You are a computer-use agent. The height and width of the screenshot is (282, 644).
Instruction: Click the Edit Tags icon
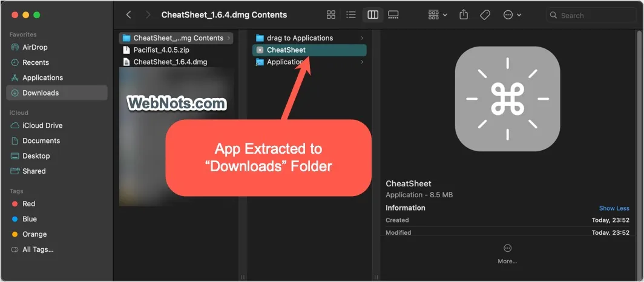(x=485, y=15)
